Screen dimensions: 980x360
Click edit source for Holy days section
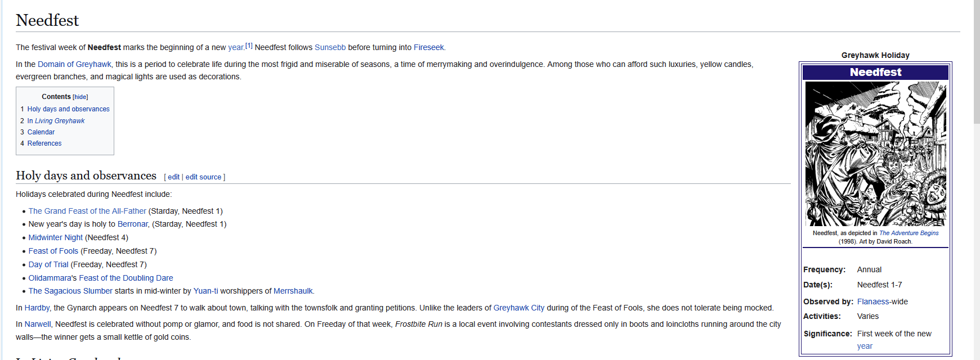tap(203, 177)
